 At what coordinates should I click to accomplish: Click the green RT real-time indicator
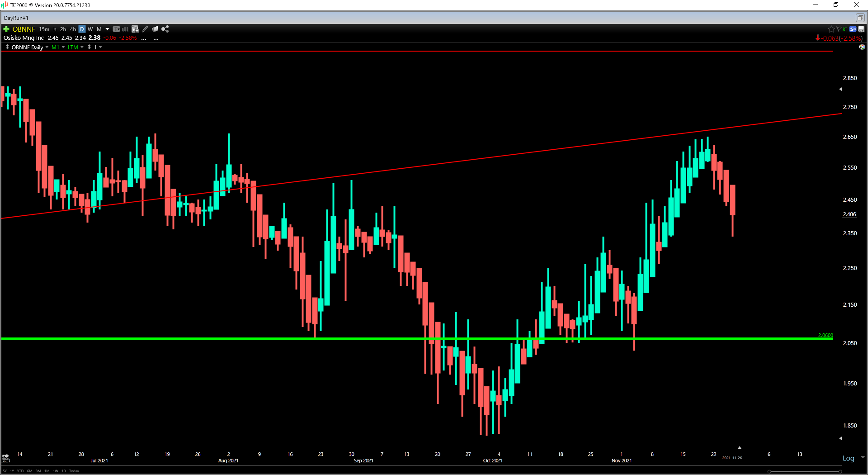point(845,29)
